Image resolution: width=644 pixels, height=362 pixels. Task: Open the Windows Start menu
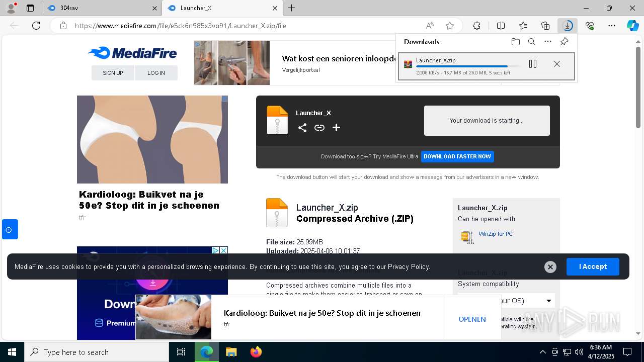tap(12, 352)
